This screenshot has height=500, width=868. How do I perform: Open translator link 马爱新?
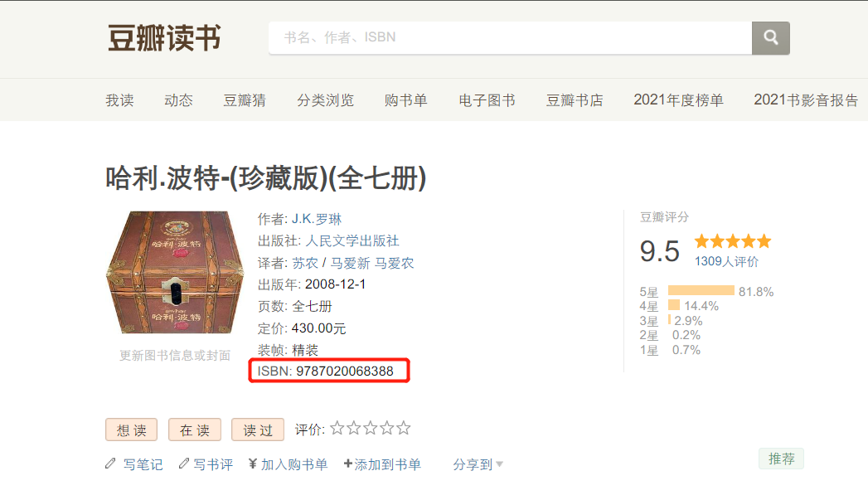click(x=350, y=263)
